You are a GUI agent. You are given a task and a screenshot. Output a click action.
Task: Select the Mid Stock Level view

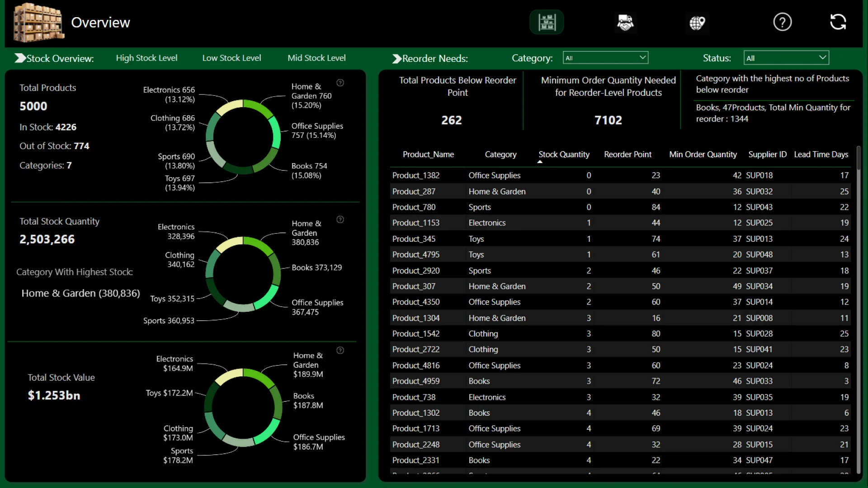pyautogui.click(x=316, y=58)
